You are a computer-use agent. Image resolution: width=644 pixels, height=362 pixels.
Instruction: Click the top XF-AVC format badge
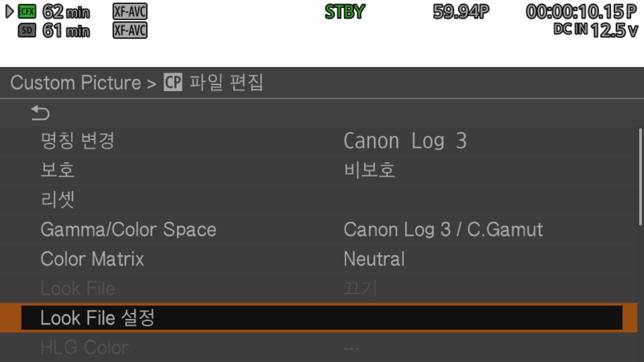130,12
